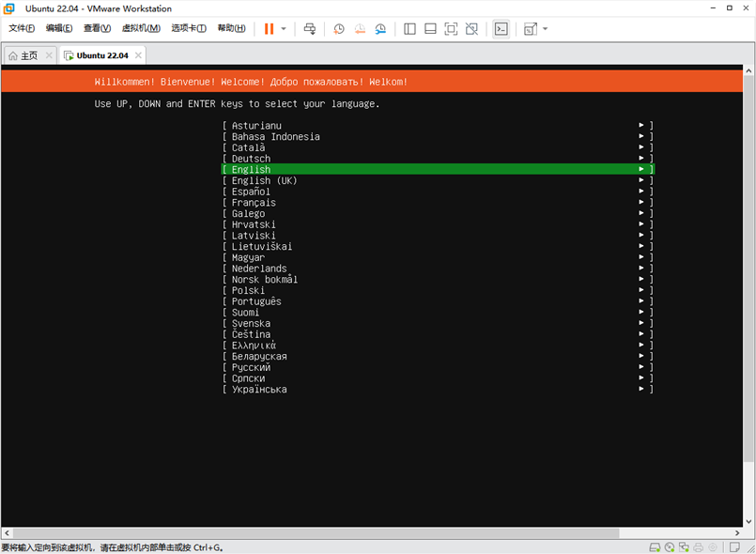Viewport: 756px width, 554px height.
Task: Open the power options dropdown arrow
Action: click(x=284, y=29)
